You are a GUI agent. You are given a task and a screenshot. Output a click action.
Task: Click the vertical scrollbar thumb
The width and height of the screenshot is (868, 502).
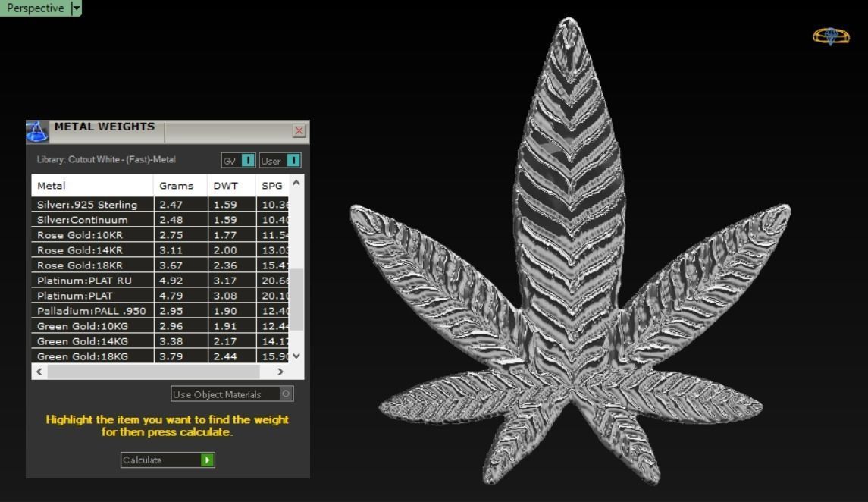coord(296,300)
